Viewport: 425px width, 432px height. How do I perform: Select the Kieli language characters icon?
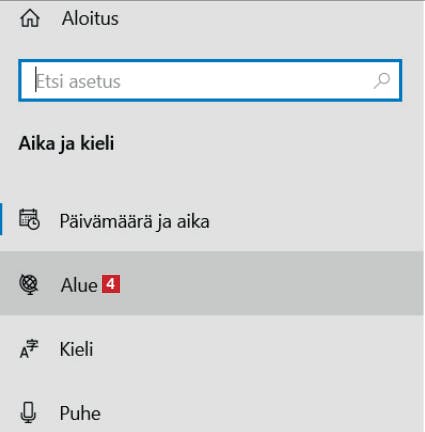29,349
